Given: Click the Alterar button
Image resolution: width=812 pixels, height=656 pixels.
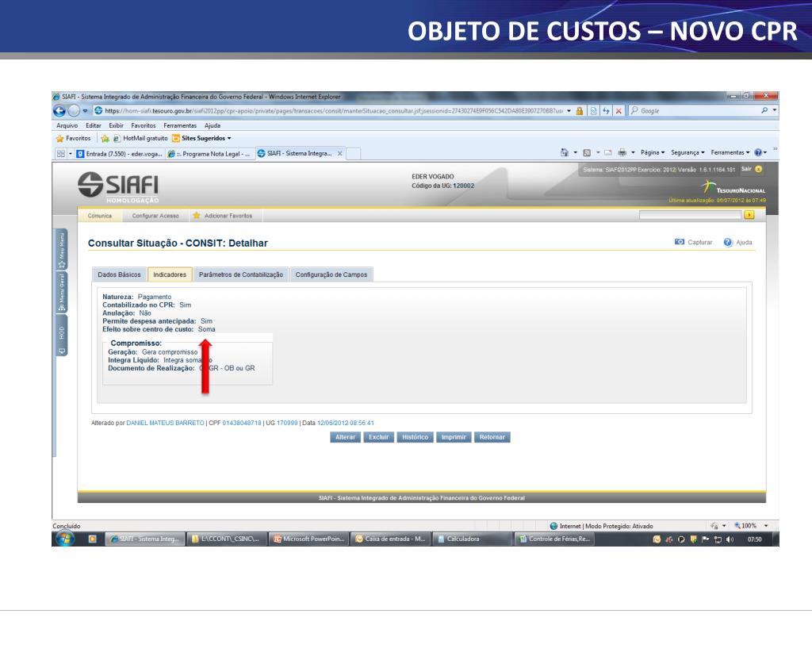Looking at the screenshot, I should point(346,437).
